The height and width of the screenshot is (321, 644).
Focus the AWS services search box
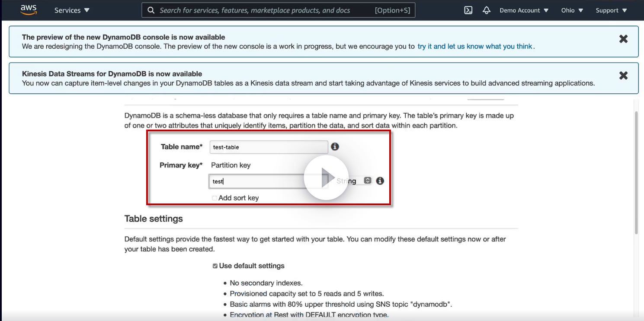coord(279,10)
